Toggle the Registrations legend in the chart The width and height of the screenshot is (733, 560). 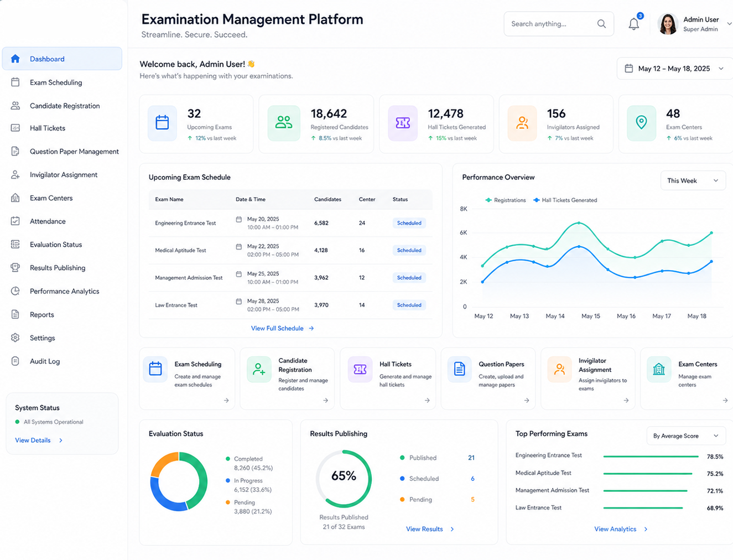(506, 200)
